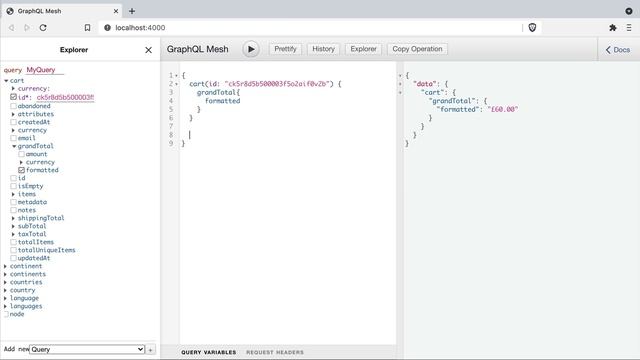Click the Prettify button
640x360 pixels.
pos(285,49)
